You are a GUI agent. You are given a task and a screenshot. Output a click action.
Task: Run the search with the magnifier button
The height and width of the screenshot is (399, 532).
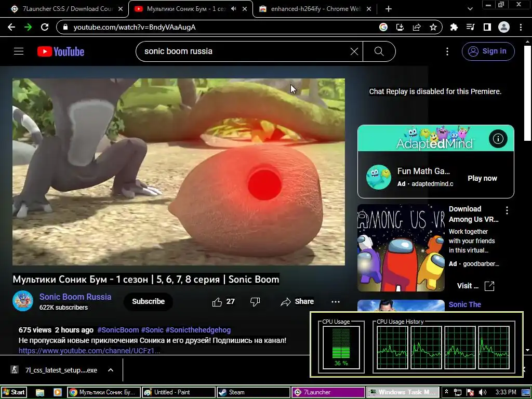coord(379,51)
